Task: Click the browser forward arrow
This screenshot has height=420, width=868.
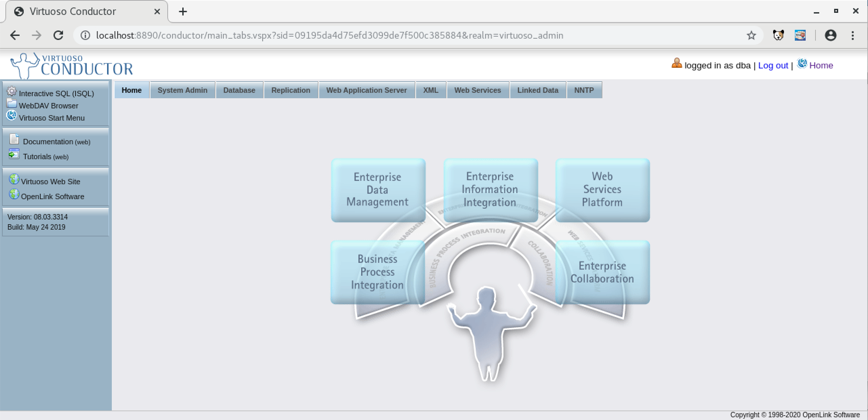Action: pos(37,35)
